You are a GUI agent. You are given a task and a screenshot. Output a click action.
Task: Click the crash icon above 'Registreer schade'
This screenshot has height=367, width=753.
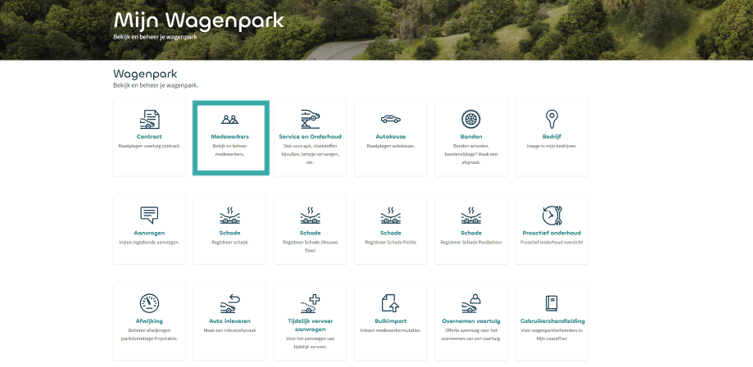(230, 216)
